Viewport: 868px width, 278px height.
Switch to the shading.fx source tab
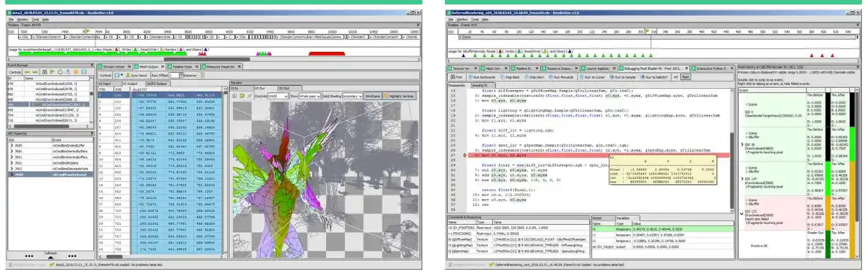(483, 86)
